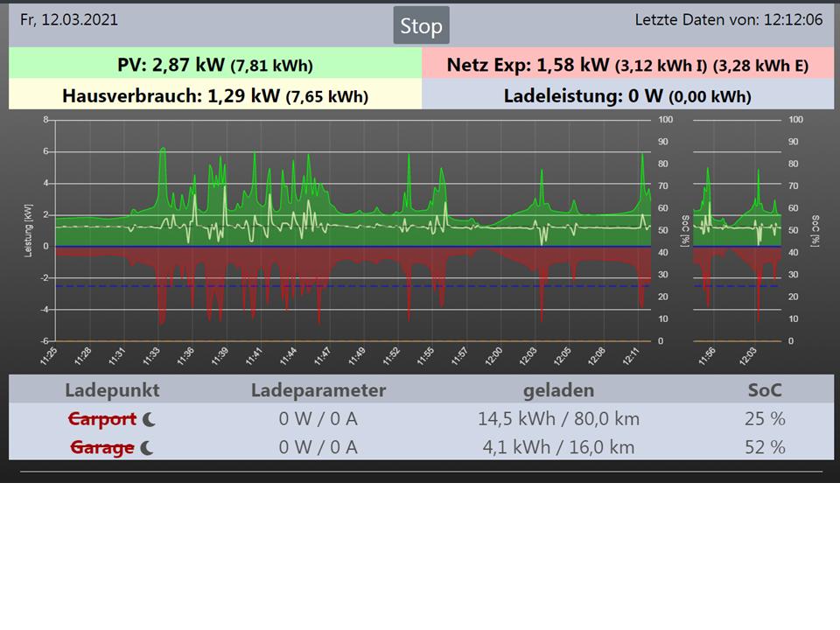This screenshot has height=630, width=840.
Task: Select the Garage charge point name
Action: click(x=102, y=447)
